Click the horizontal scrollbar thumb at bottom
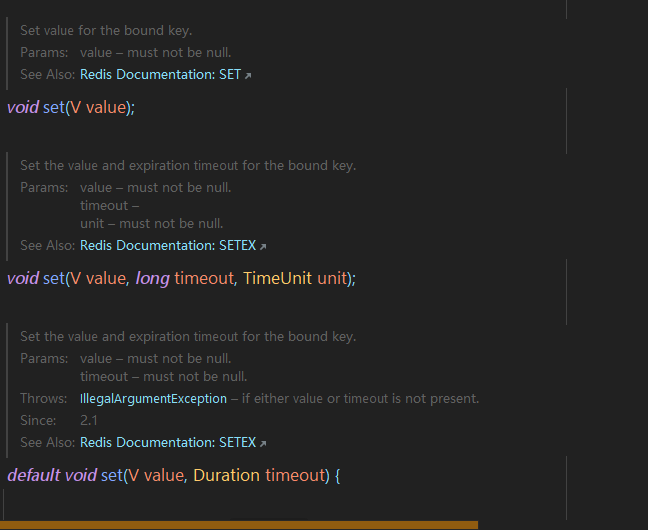 click(239, 525)
